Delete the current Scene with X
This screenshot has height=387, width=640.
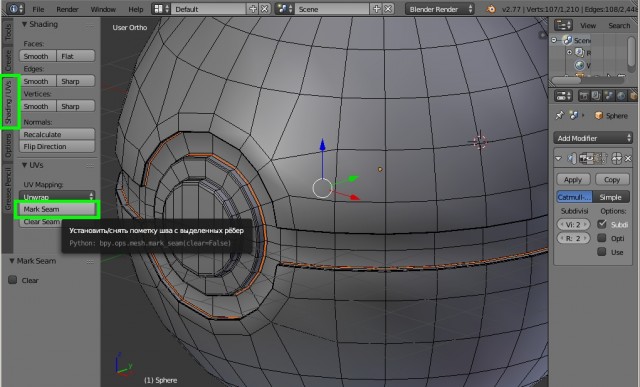click(x=388, y=9)
